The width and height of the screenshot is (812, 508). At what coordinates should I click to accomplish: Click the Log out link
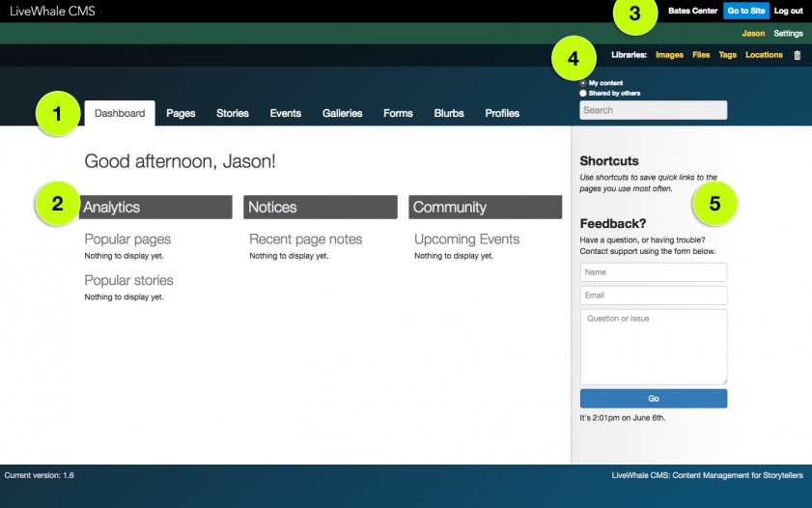coord(788,11)
